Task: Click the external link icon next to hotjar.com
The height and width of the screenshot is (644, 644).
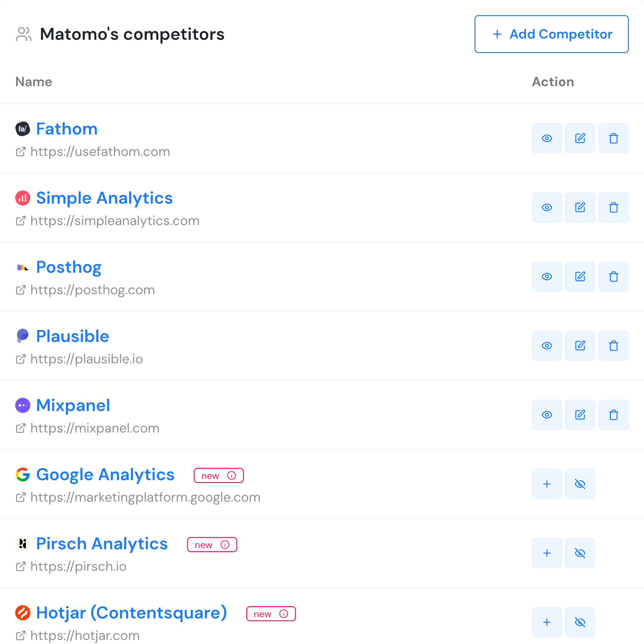Action: (21, 635)
